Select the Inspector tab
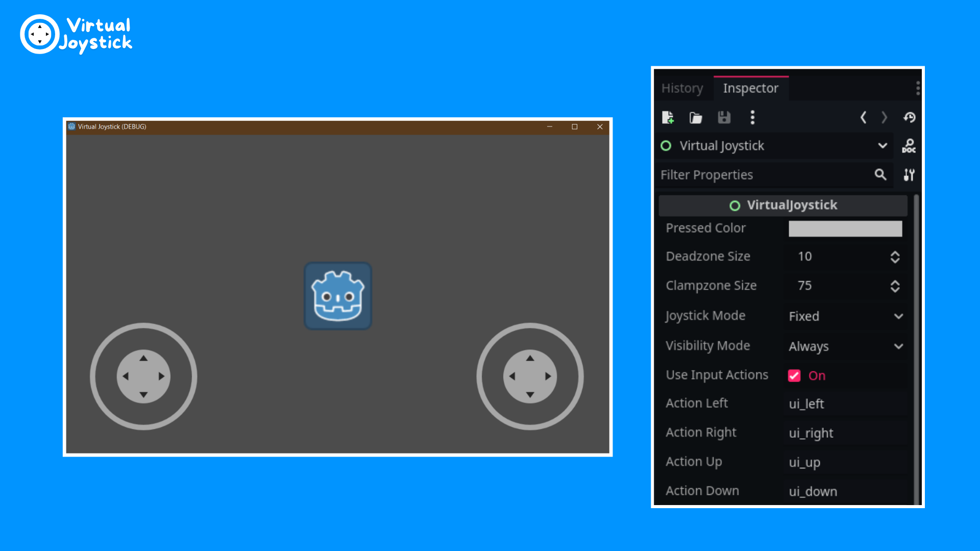This screenshot has width=980, height=551. (x=750, y=88)
